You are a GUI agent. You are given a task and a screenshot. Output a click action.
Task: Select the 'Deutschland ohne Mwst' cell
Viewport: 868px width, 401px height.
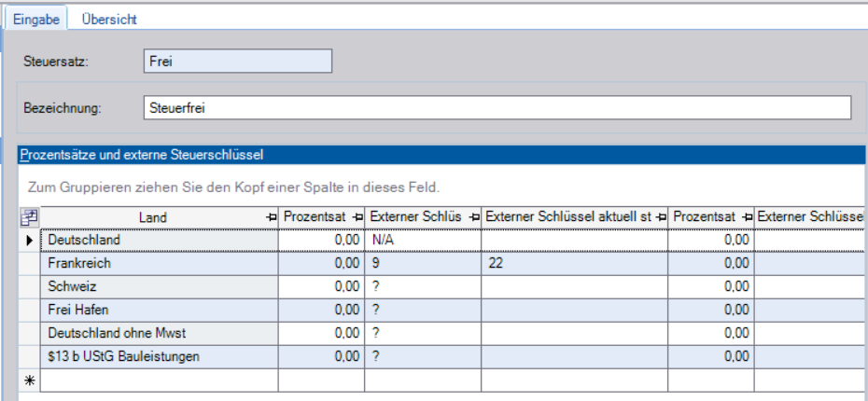point(159,332)
